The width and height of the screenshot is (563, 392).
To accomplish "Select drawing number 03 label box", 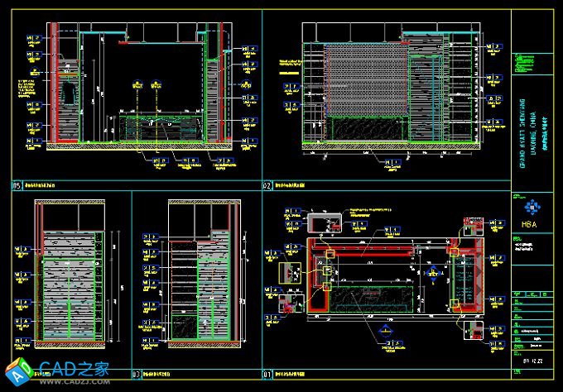I will 137,373.
